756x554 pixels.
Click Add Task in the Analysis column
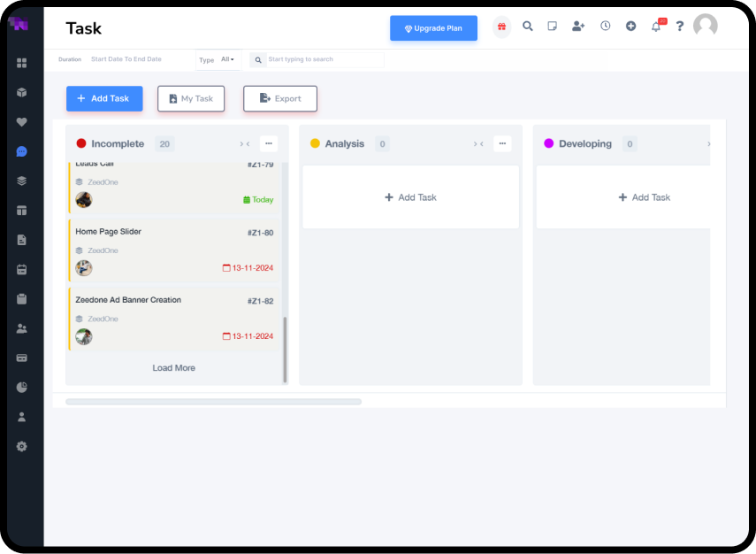411,197
